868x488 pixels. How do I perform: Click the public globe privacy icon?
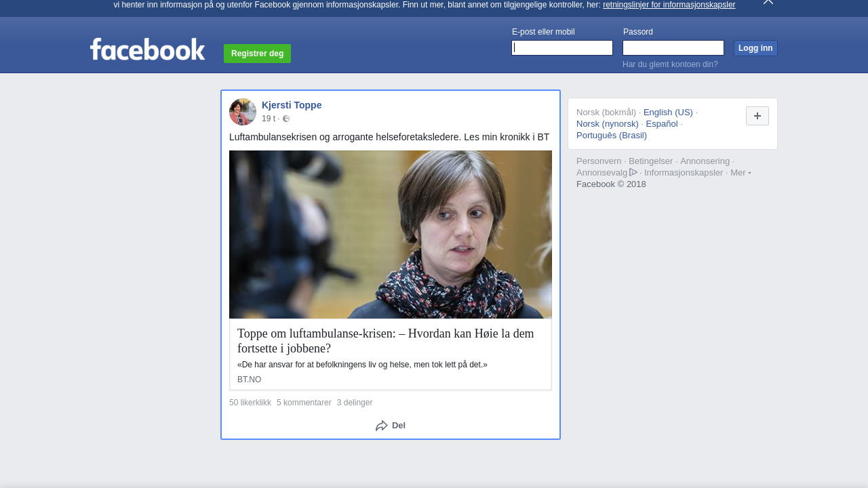tap(286, 119)
